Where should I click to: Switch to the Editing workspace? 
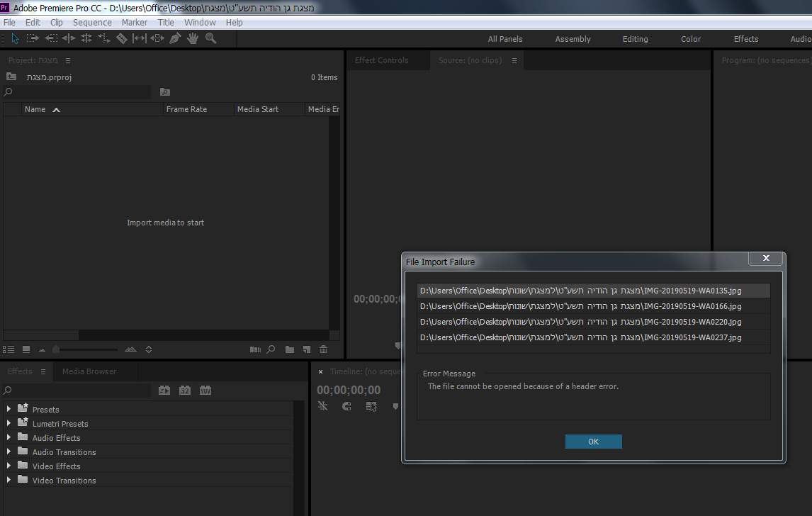point(635,39)
